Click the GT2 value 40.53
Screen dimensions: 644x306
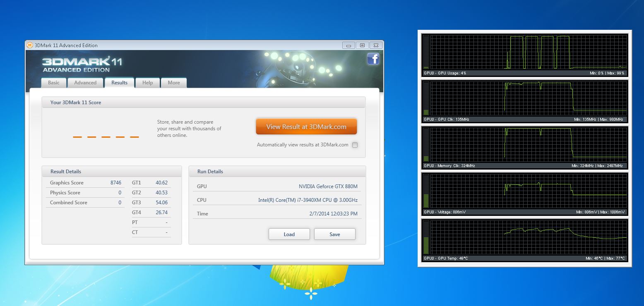pos(161,193)
